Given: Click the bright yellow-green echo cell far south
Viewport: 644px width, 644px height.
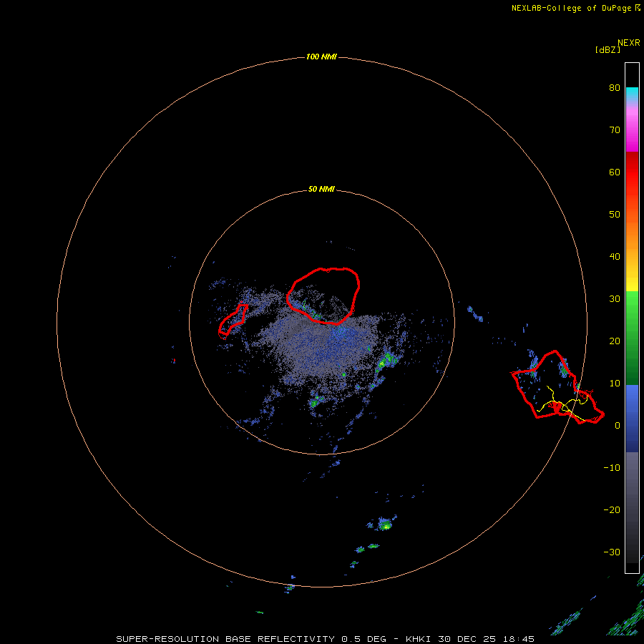Looking at the screenshot, I should [x=385, y=525].
